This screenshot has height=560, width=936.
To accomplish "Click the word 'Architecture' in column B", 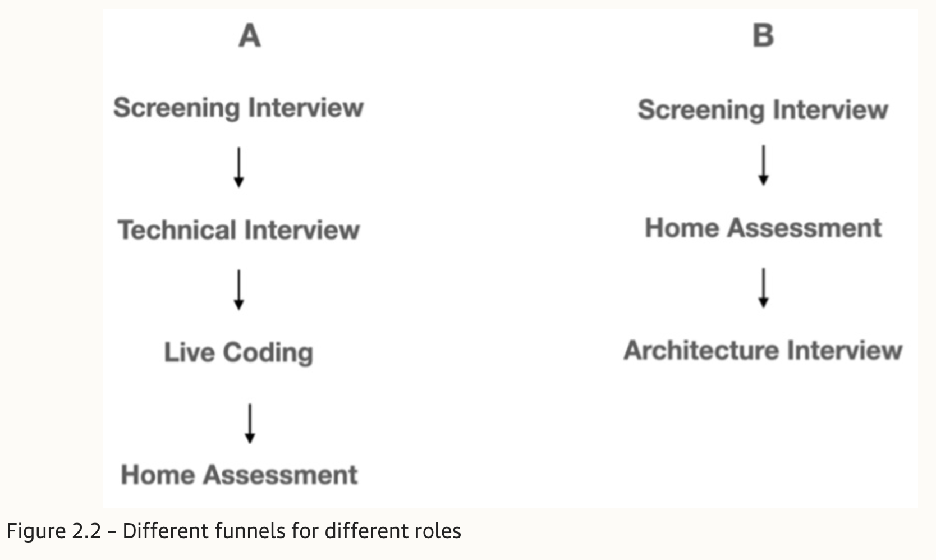I will (x=701, y=350).
